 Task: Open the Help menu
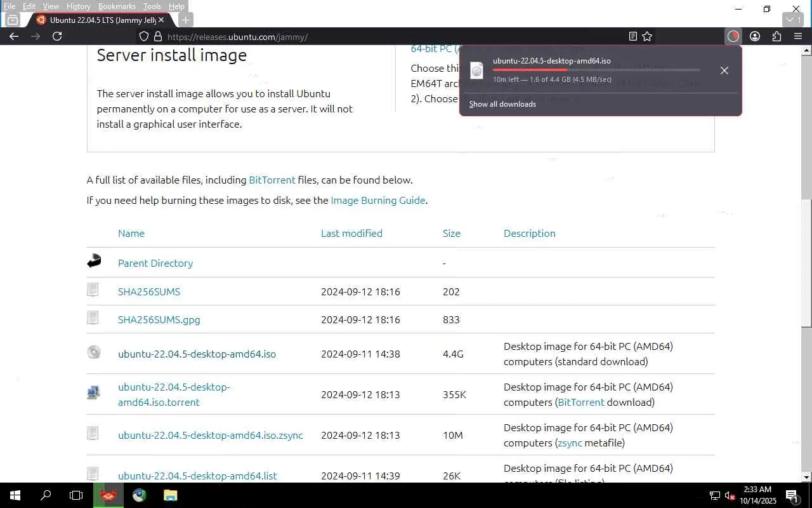(x=176, y=6)
